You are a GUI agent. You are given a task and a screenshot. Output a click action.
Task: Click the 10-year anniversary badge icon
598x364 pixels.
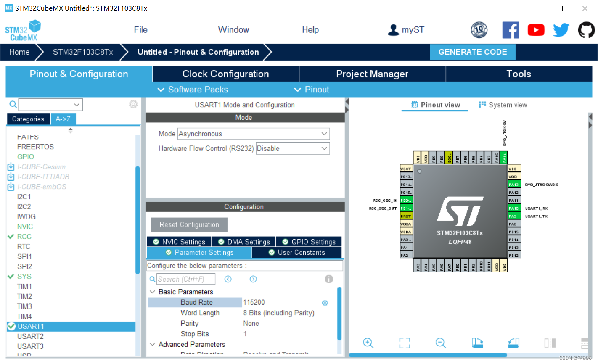click(479, 30)
